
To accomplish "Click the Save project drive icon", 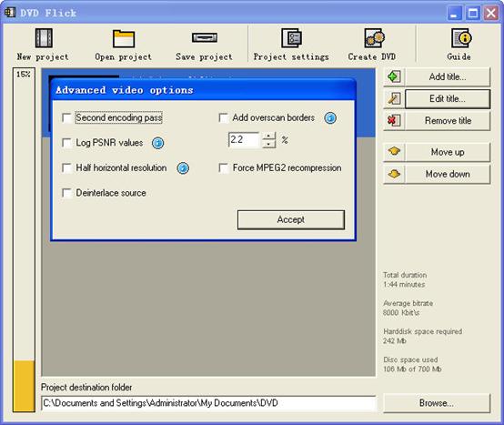I will tap(205, 37).
